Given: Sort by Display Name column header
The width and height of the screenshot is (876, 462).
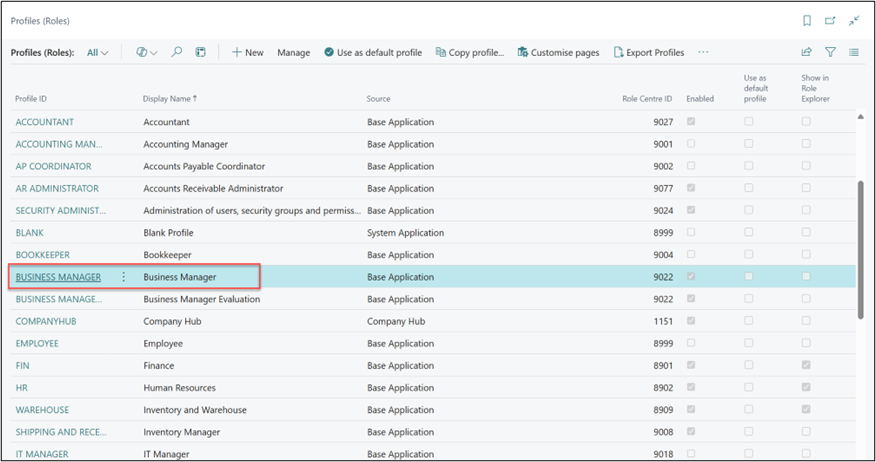Looking at the screenshot, I should tap(169, 99).
